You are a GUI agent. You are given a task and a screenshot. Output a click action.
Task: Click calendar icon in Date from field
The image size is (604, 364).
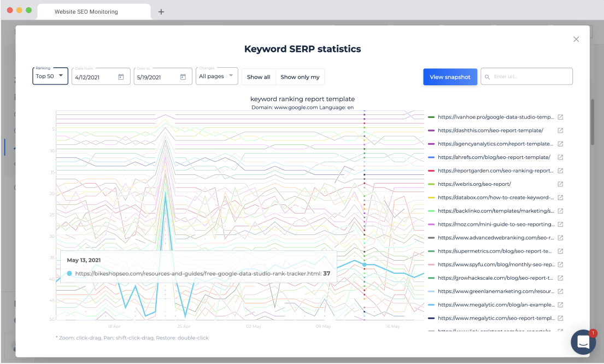coord(121,77)
